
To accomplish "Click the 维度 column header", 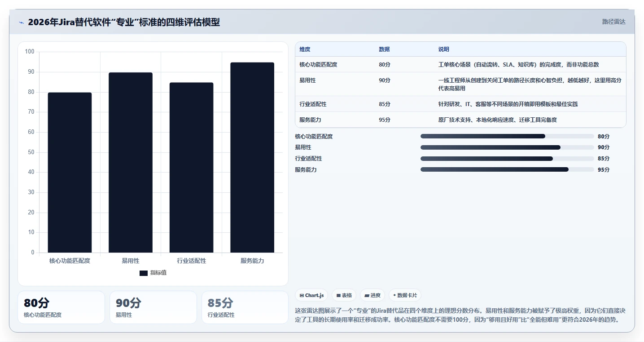I will pos(335,49).
